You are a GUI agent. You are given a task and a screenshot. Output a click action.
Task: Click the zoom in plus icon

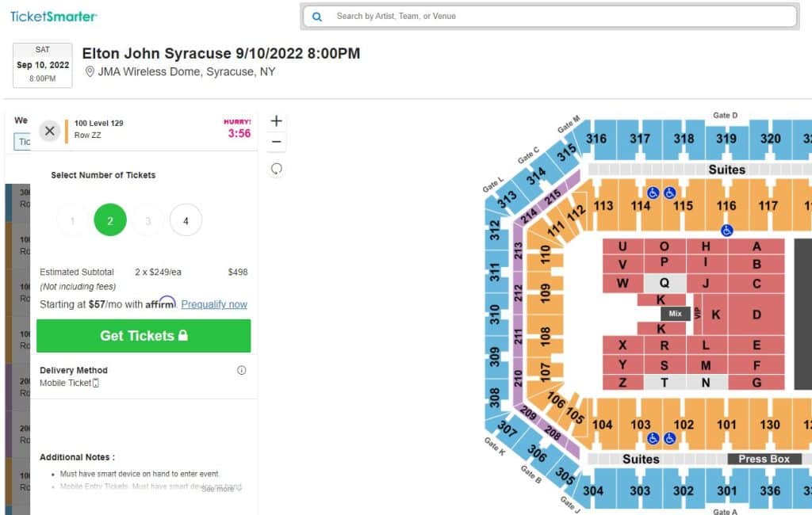click(x=276, y=121)
